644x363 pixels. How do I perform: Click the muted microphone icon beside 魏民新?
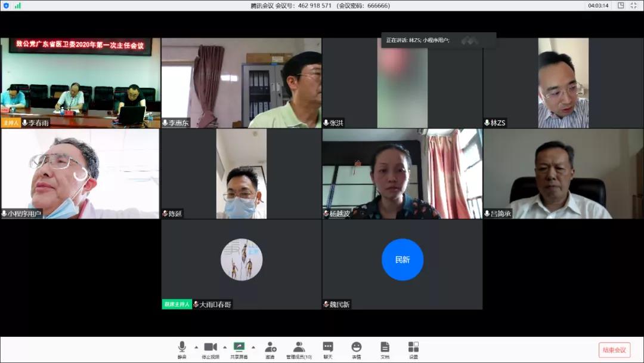click(x=326, y=304)
